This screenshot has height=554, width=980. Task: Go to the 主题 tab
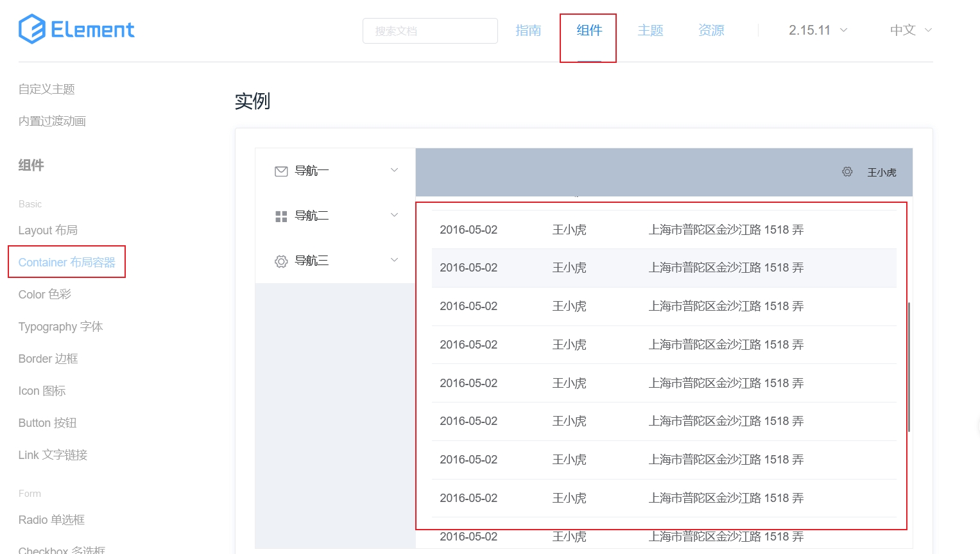point(650,30)
